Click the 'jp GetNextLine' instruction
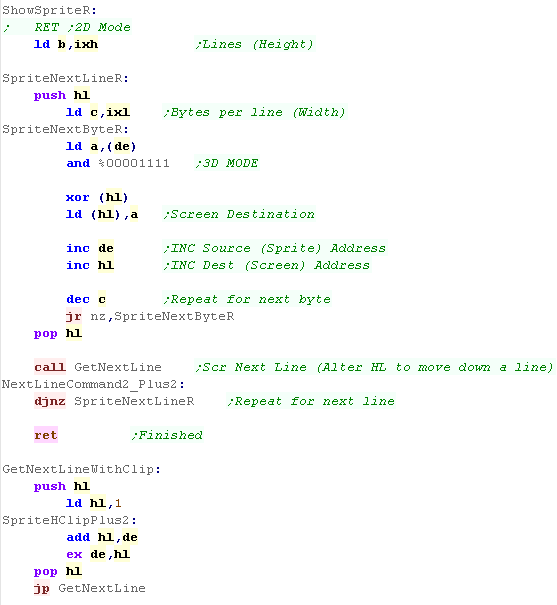This screenshot has width=557, height=605. pyautogui.click(x=89, y=588)
